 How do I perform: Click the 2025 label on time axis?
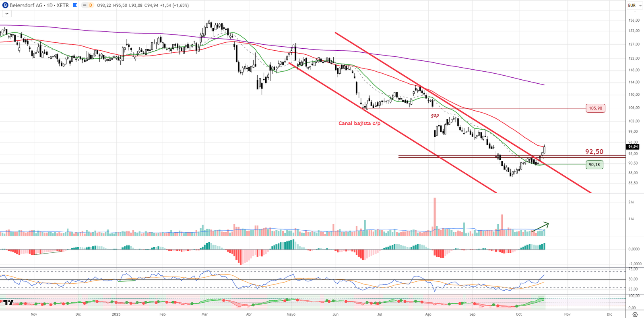116,314
